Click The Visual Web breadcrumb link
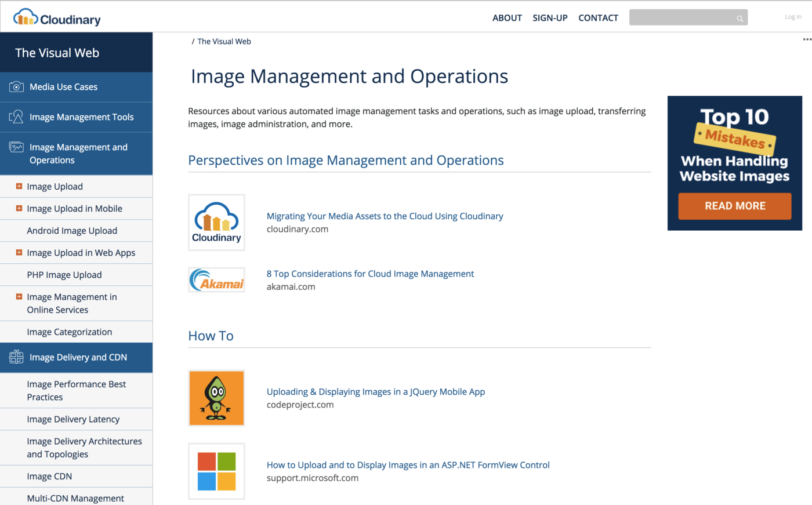 [x=224, y=42]
